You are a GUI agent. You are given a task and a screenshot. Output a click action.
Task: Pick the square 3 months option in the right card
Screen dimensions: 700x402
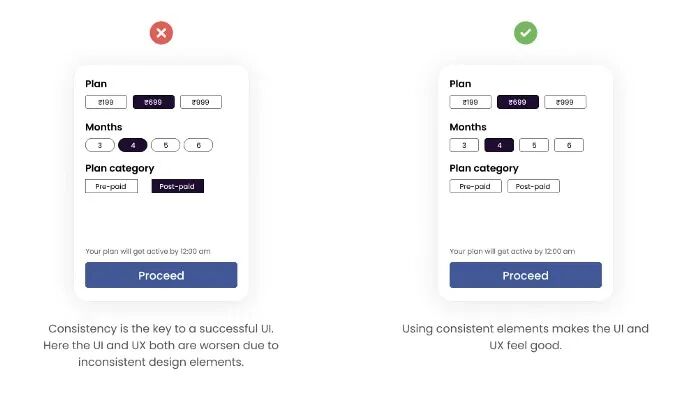pyautogui.click(x=464, y=145)
